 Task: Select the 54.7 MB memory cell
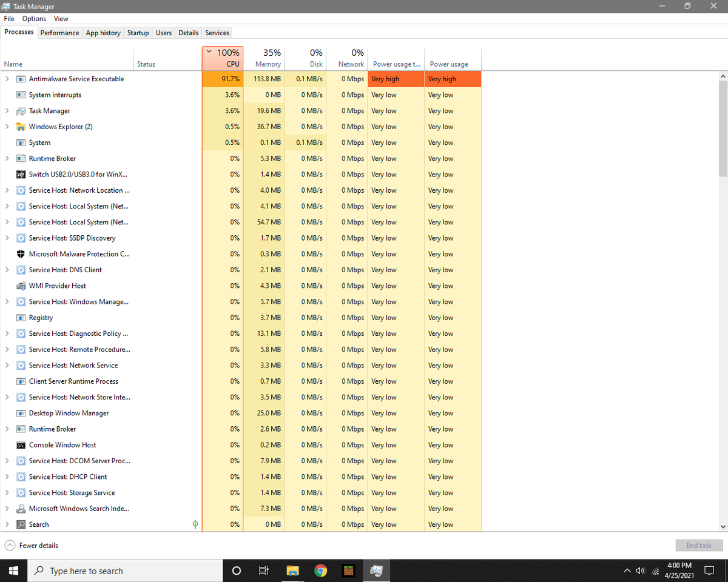pyautogui.click(x=264, y=222)
